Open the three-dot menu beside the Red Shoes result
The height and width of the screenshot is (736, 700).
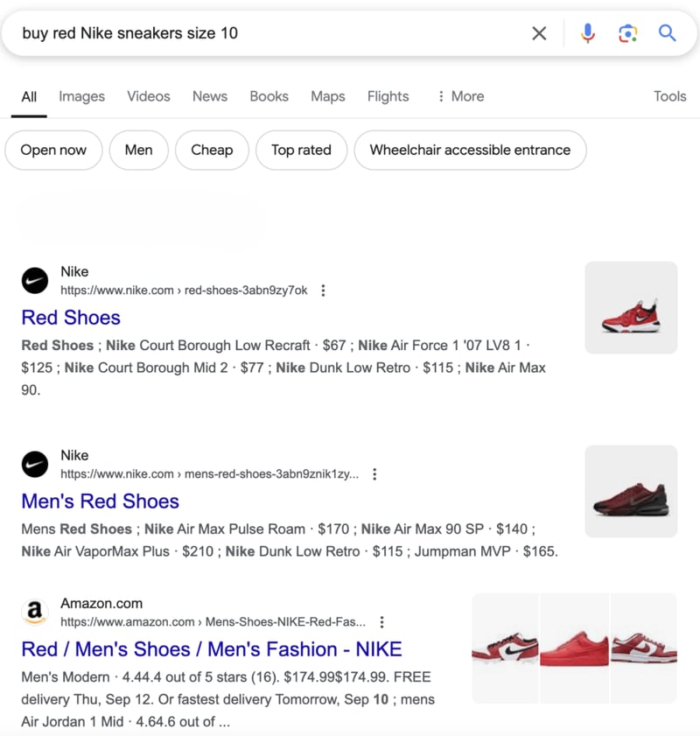click(x=324, y=290)
